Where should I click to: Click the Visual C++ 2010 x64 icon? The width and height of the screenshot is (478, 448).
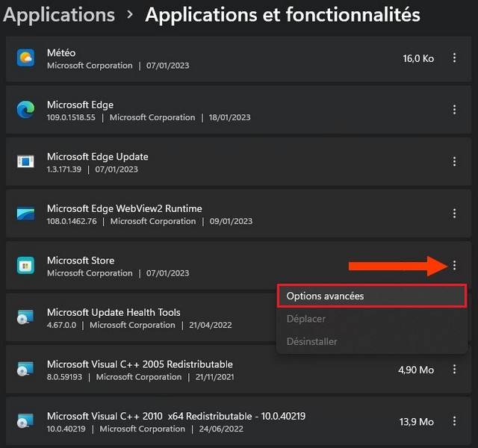25,421
